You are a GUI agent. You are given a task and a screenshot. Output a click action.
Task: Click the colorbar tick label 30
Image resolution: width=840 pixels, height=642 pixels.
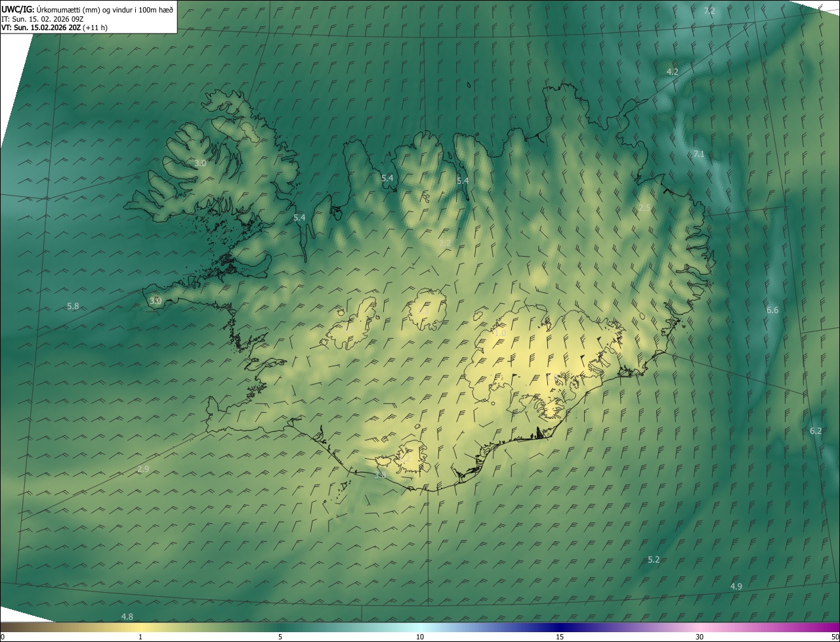(700, 637)
